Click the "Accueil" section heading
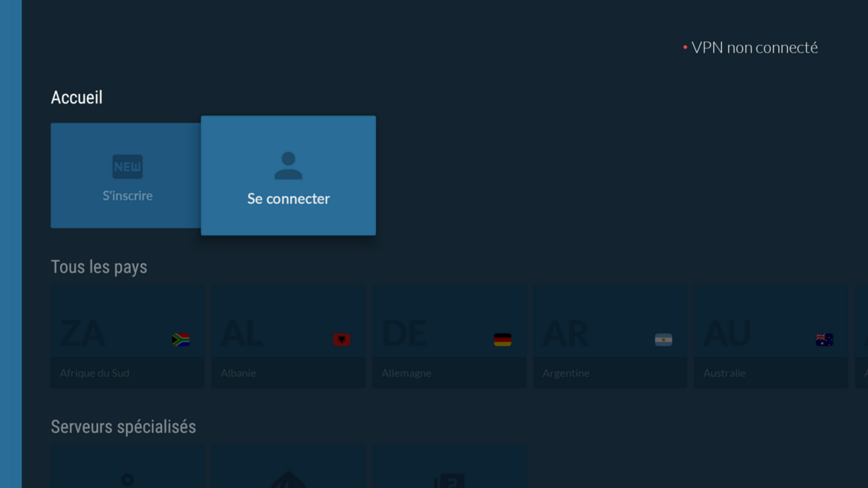The width and height of the screenshot is (868, 488). (x=77, y=97)
